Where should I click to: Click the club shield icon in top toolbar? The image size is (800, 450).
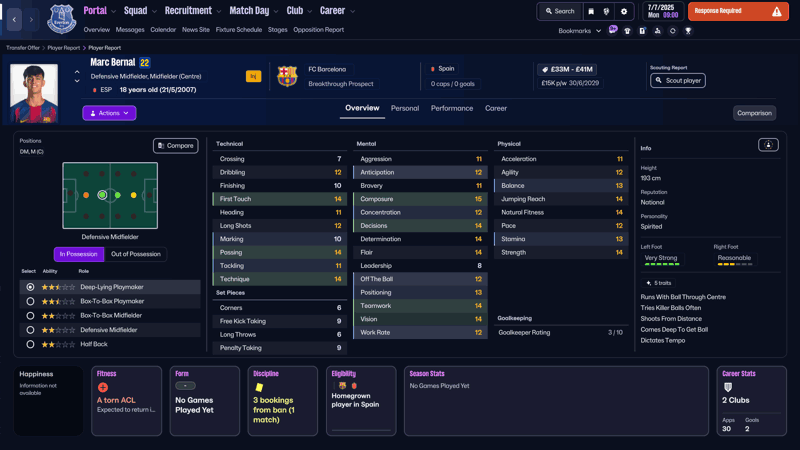click(606, 11)
